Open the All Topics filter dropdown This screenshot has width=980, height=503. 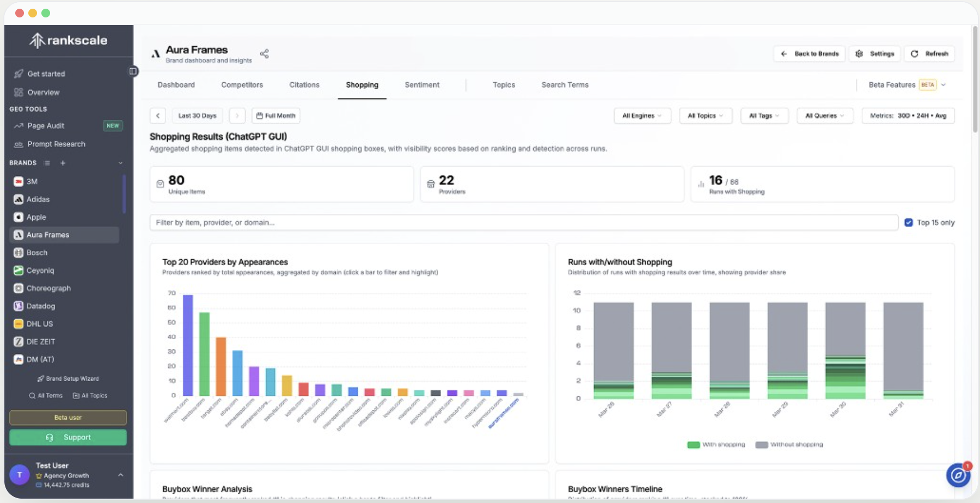[x=706, y=116]
